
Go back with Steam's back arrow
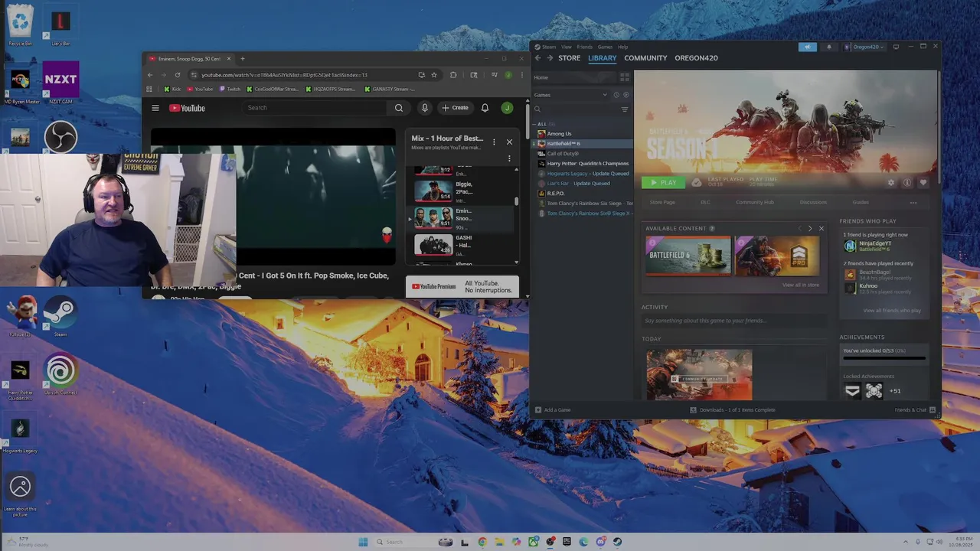point(537,58)
